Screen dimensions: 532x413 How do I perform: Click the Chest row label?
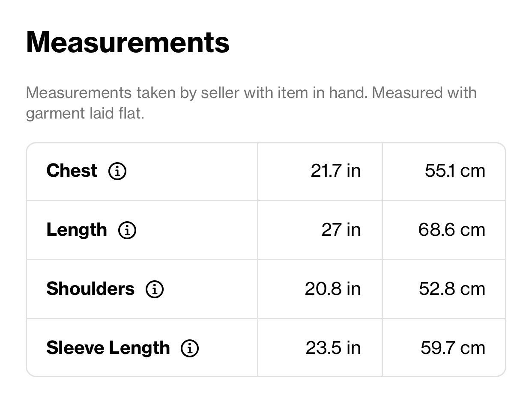pos(72,171)
